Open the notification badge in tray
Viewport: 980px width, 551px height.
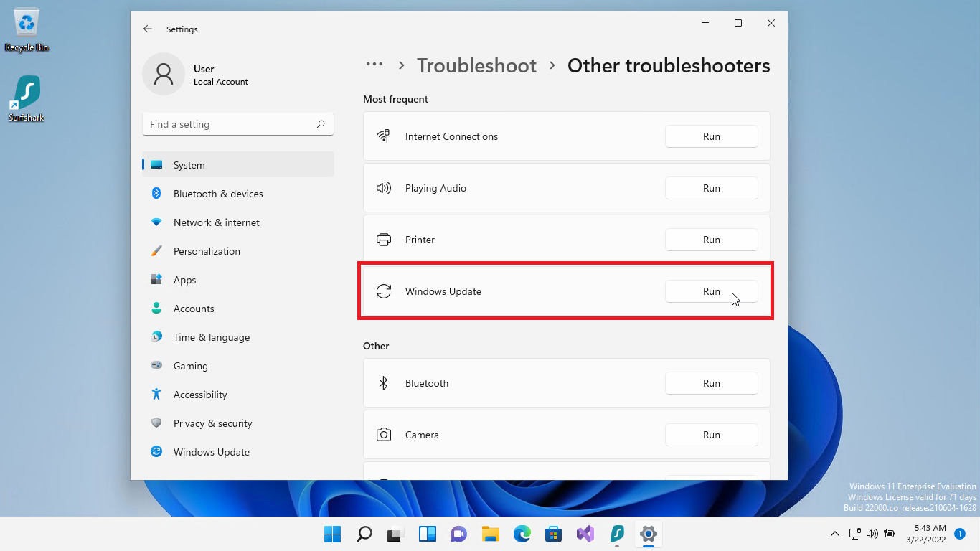[960, 534]
